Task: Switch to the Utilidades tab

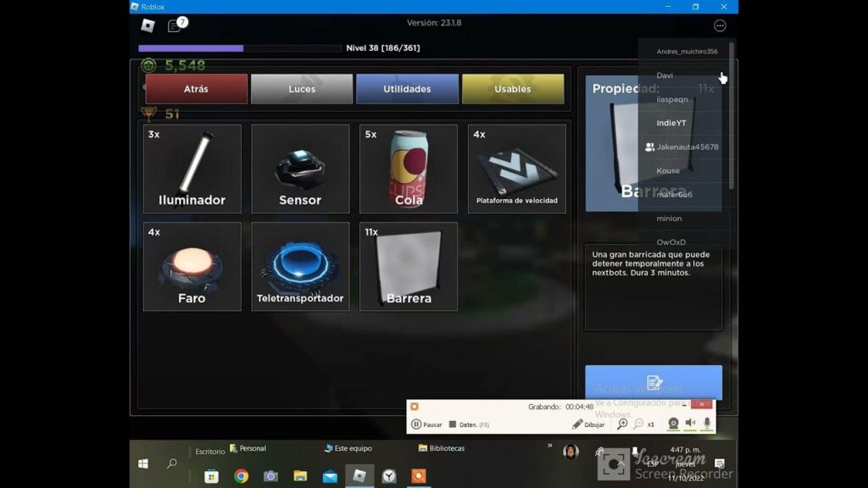Action: (x=407, y=89)
